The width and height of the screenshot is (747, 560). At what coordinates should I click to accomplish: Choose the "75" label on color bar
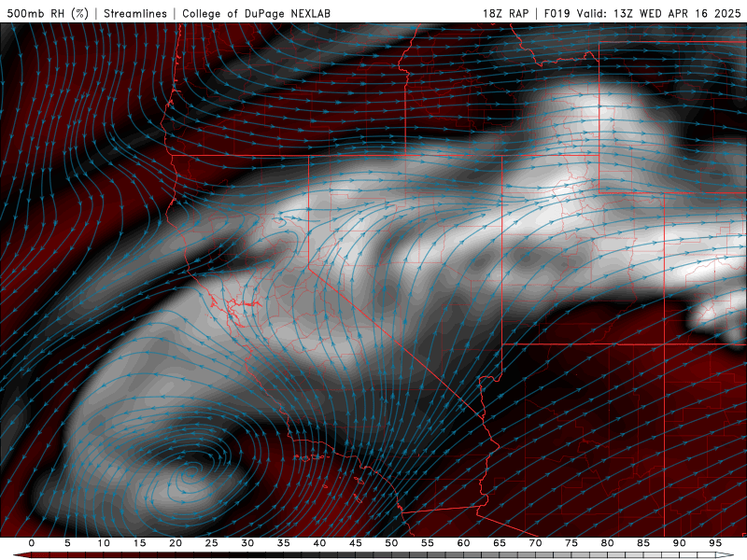[x=571, y=543]
